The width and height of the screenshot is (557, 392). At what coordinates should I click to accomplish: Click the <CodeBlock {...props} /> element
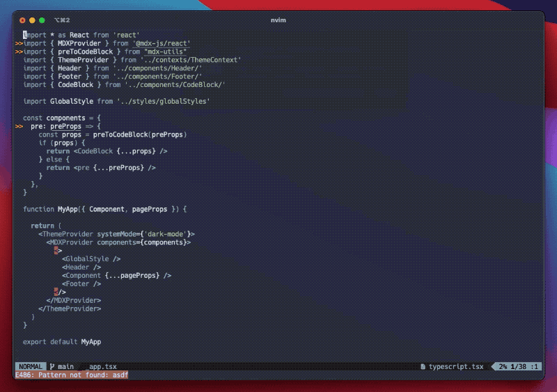[120, 151]
